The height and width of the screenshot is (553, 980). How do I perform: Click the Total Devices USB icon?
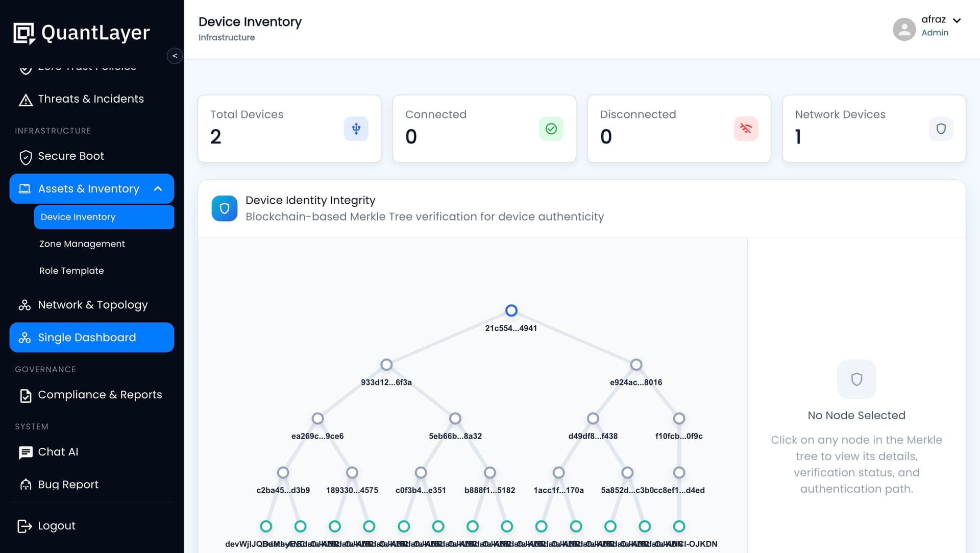coord(356,129)
